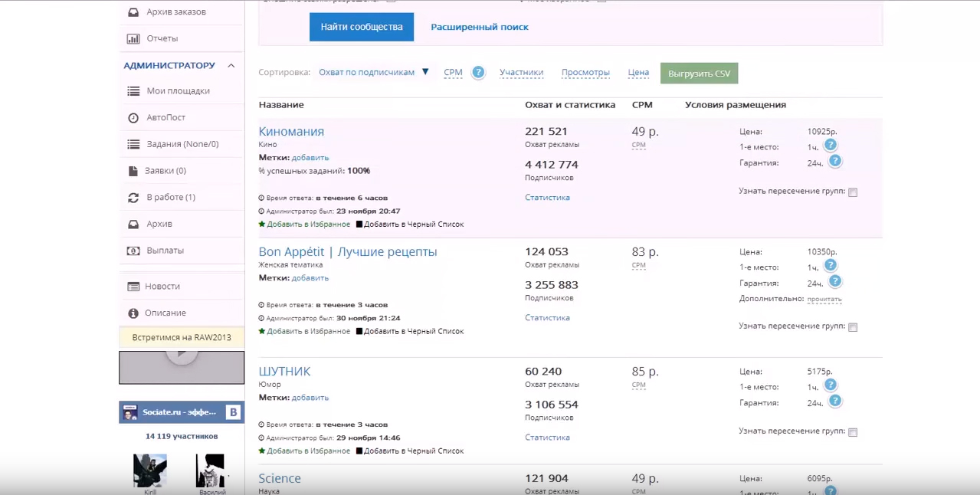Image resolution: width=980 pixels, height=495 pixels.
Task: Open Заявки (0) in sidebar menu
Action: [x=165, y=171]
